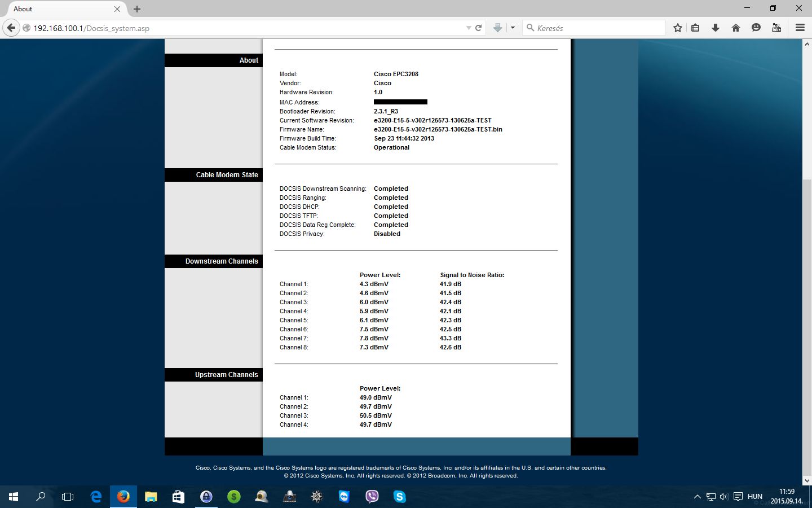Open Skype from the taskbar

coord(400,497)
